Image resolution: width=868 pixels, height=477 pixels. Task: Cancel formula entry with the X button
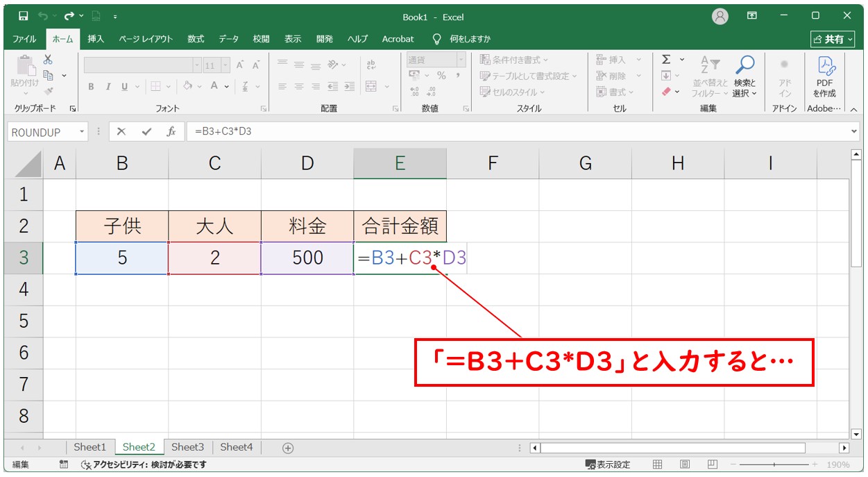[x=121, y=131]
